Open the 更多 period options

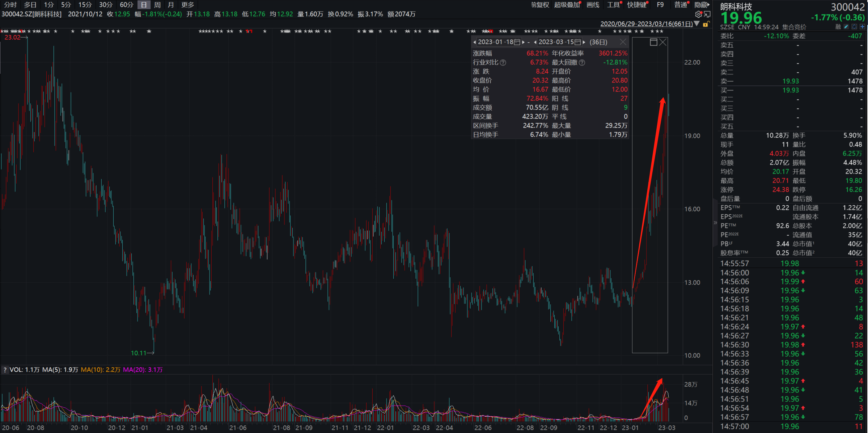[188, 5]
